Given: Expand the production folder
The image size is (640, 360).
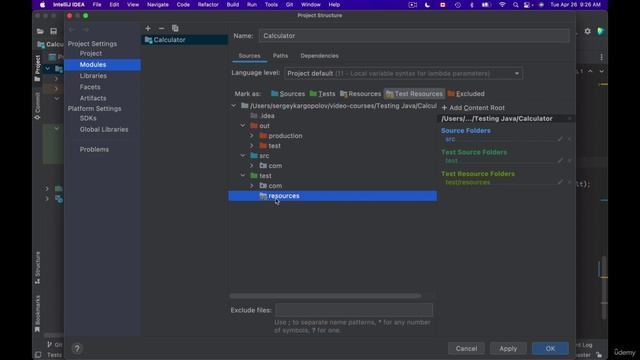Looking at the screenshot, I should tap(251, 136).
